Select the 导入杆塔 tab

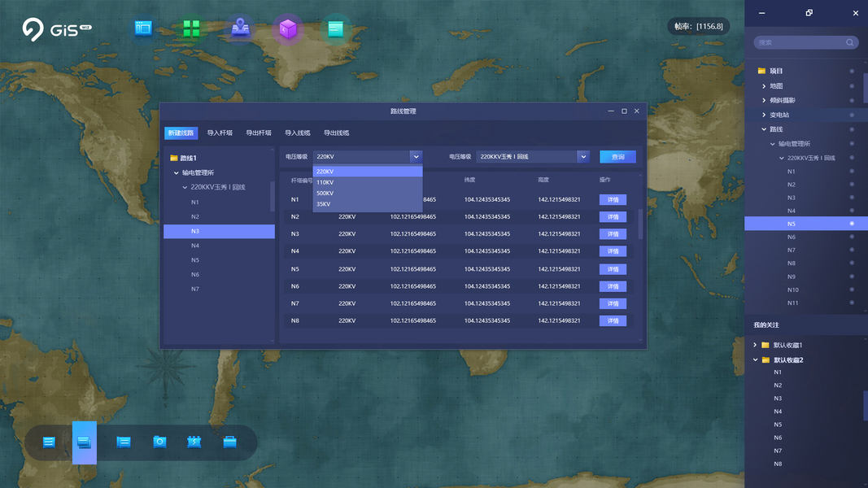coord(220,133)
